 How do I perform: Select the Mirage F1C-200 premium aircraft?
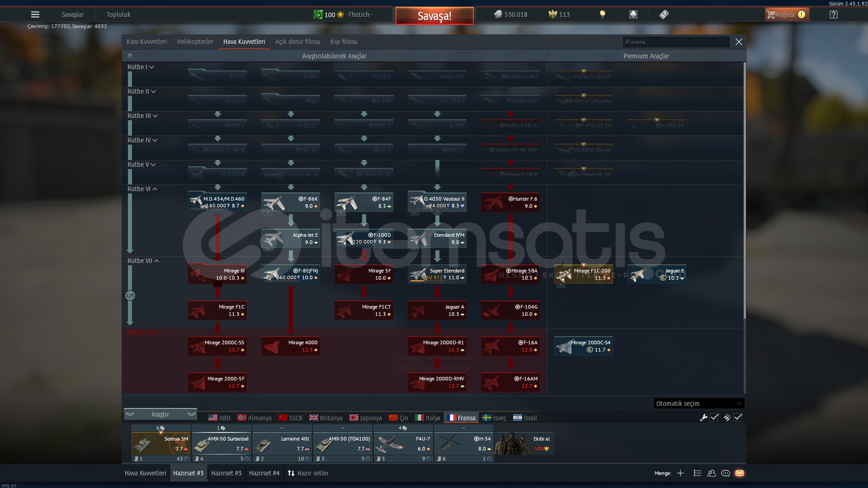pyautogui.click(x=584, y=274)
